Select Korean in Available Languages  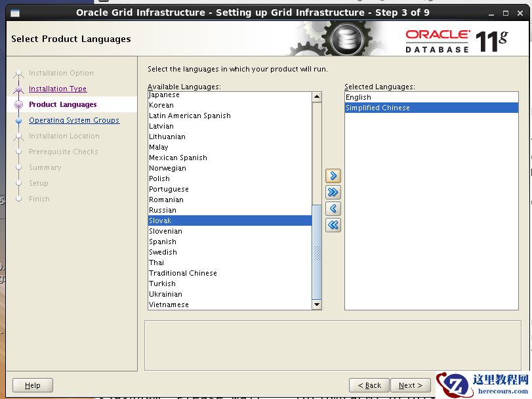230,105
